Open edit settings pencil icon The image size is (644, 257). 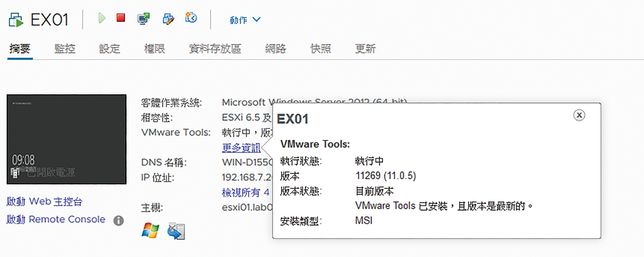168,19
